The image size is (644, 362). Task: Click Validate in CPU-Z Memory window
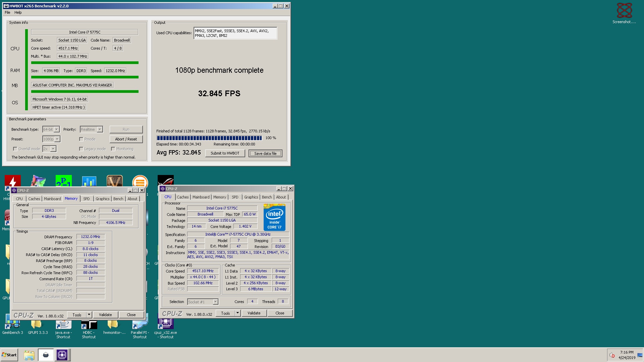point(105,315)
